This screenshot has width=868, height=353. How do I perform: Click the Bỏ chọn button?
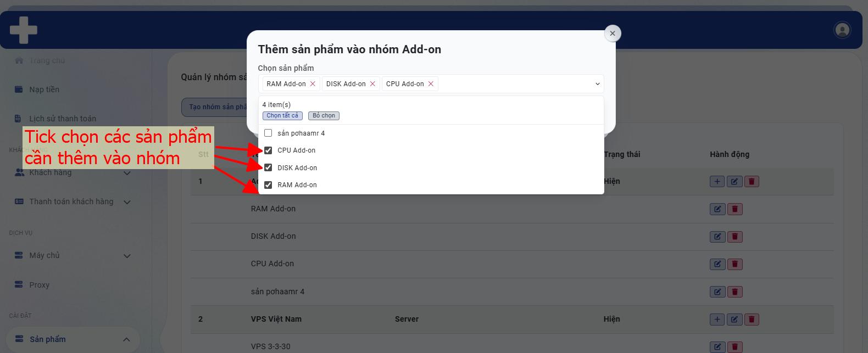click(324, 116)
